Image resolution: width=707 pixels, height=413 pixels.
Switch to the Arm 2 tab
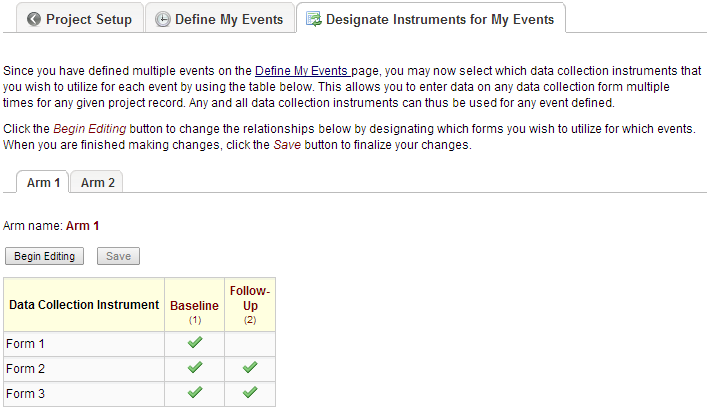pyautogui.click(x=97, y=182)
